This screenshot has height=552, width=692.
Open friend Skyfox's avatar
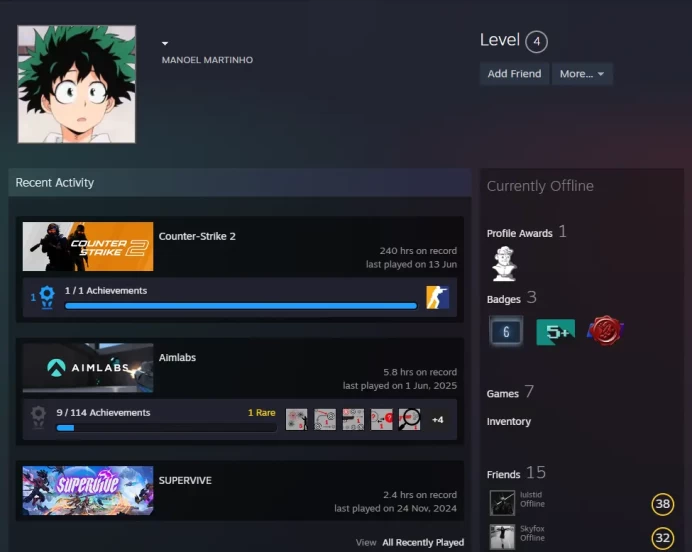tap(502, 537)
